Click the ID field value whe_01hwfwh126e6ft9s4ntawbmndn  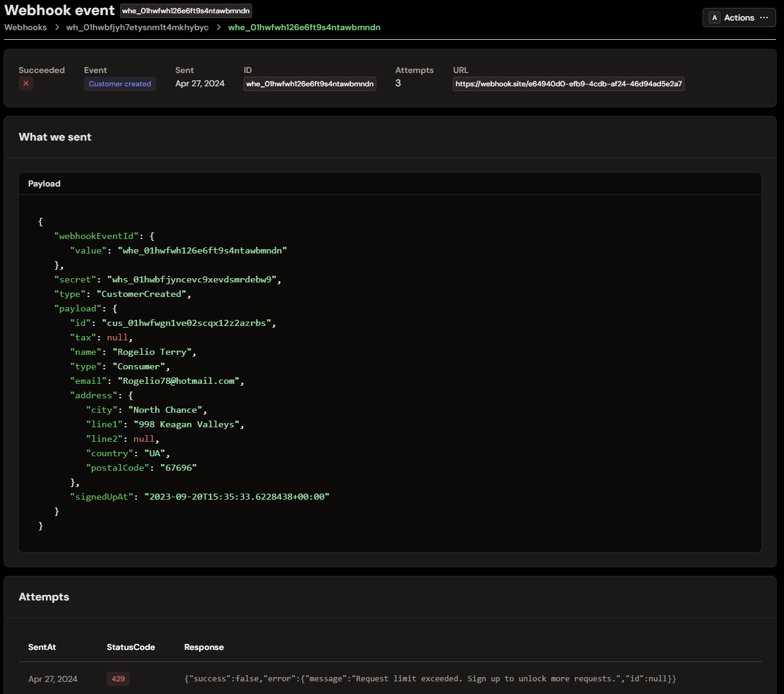(310, 84)
